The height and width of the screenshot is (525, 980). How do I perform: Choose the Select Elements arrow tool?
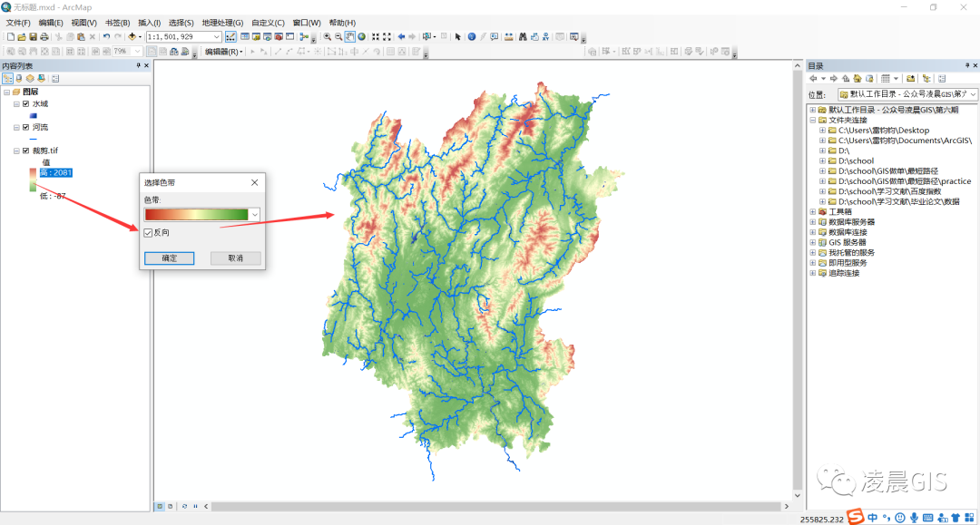pos(457,37)
